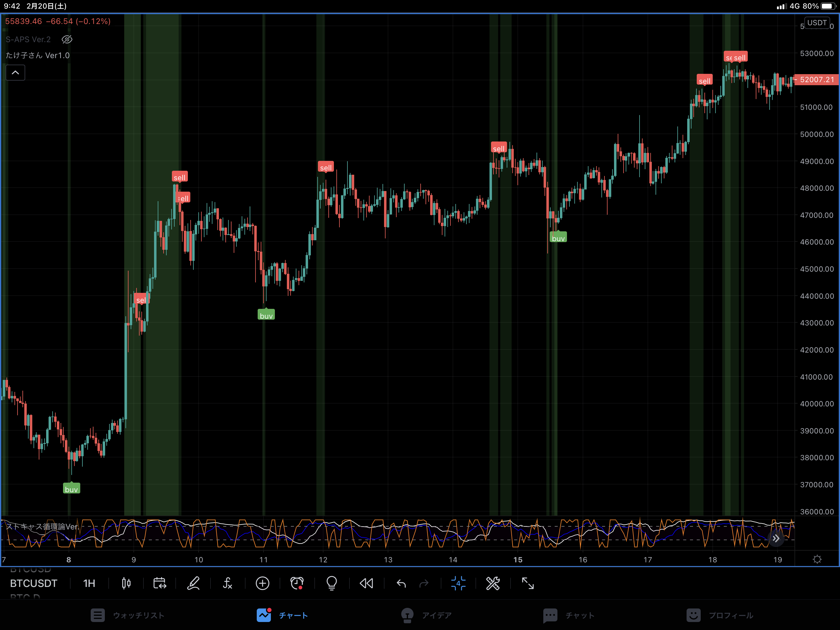This screenshot has height=630, width=840.
Task: Open the candlestick chart style selector
Action: pos(126,583)
